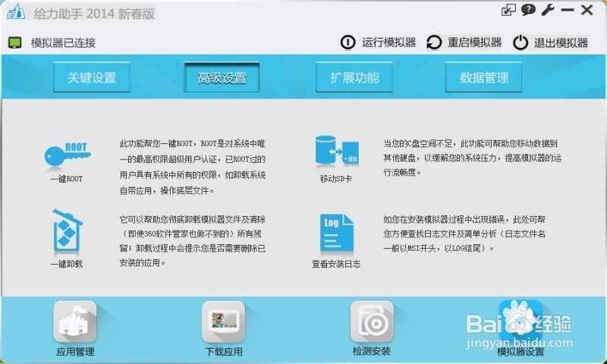Switch to 关键设置 tab
The width and height of the screenshot is (607, 364).
[x=92, y=77]
